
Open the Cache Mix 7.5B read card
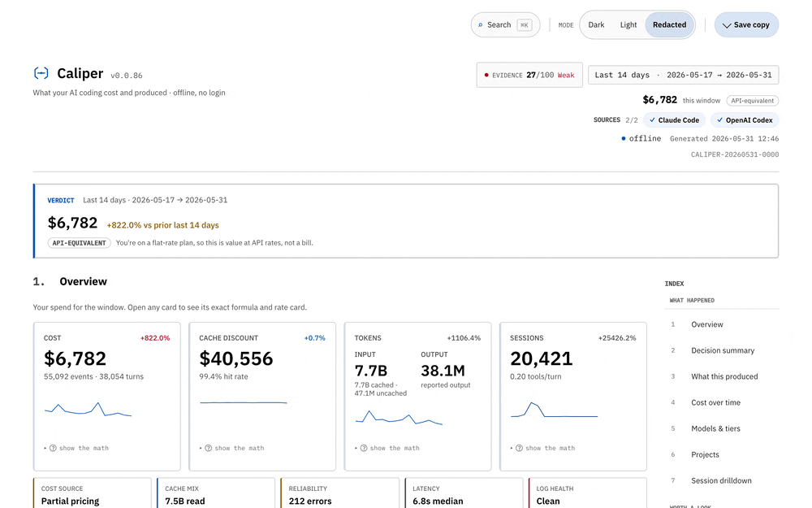(216, 493)
